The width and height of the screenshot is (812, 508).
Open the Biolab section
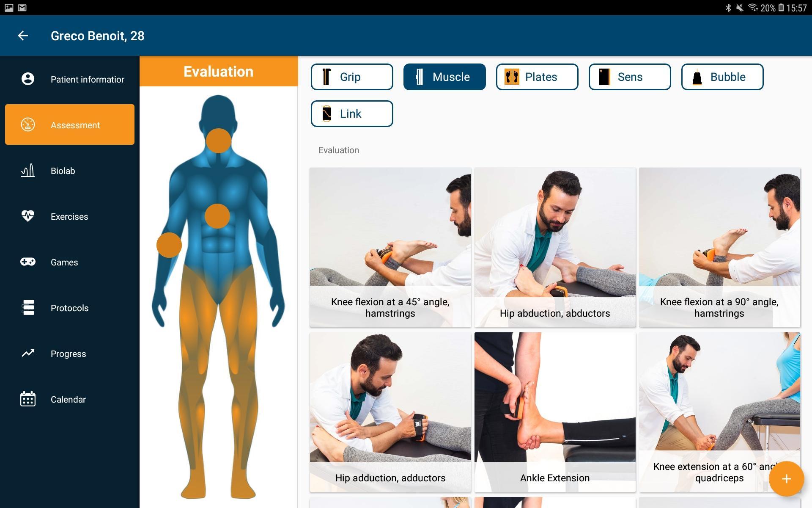pos(69,170)
